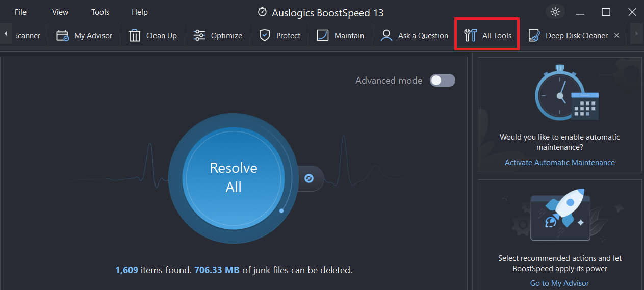Click the Deep Disk Cleaner broom icon
Viewport: 644px width, 290px height.
534,35
